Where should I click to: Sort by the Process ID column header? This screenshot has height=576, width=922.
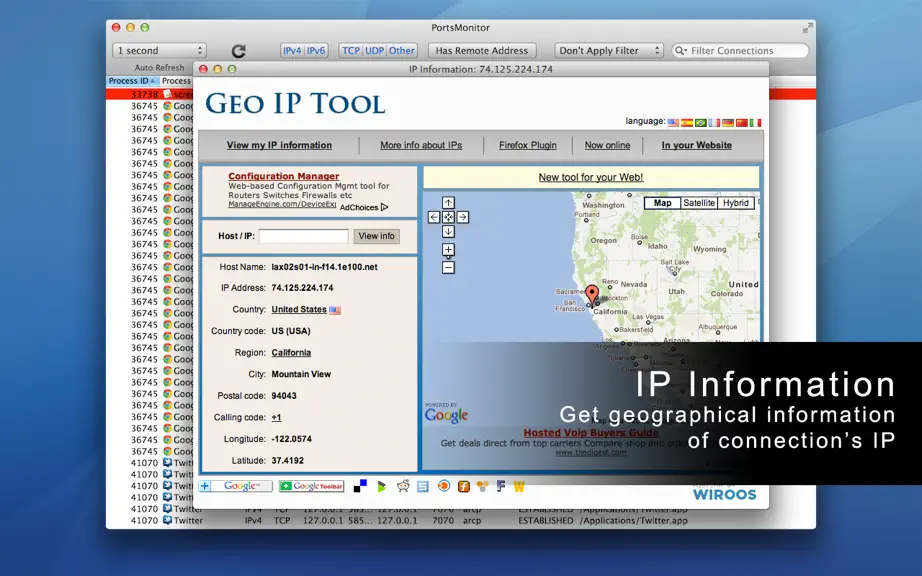(132, 81)
